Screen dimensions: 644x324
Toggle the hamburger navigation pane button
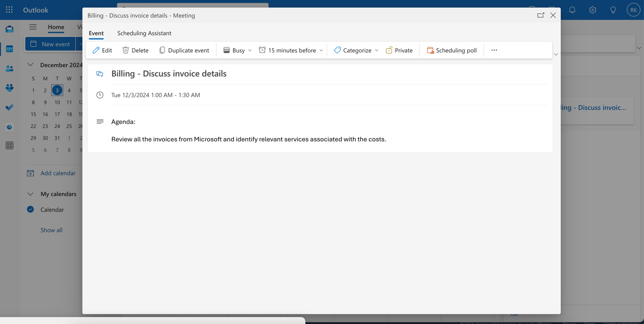click(x=33, y=27)
